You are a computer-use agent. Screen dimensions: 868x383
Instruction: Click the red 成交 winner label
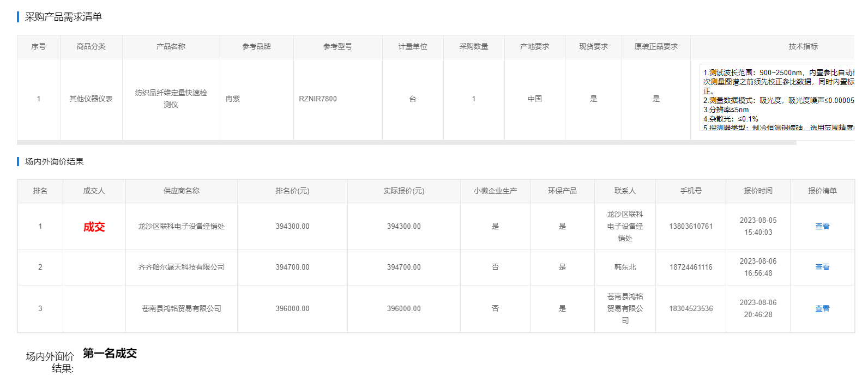click(94, 227)
